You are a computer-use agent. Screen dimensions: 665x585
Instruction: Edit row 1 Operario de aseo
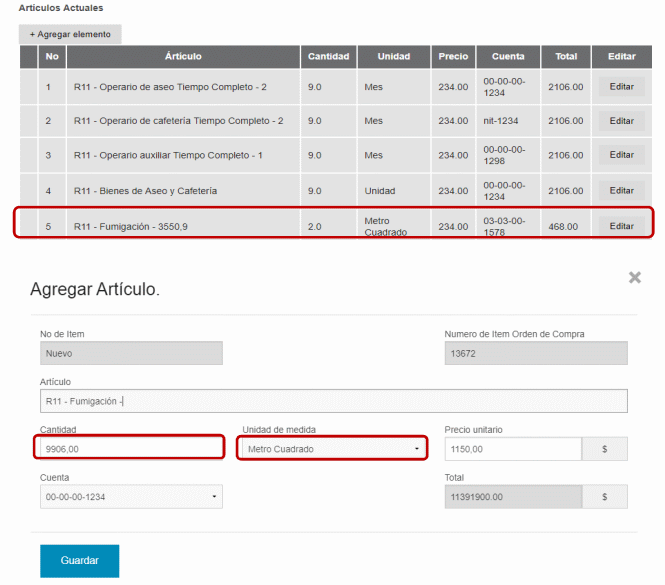[x=621, y=87]
